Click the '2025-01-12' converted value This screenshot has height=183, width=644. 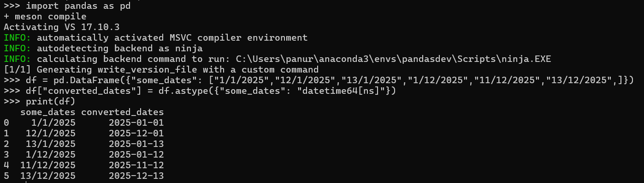click(136, 155)
